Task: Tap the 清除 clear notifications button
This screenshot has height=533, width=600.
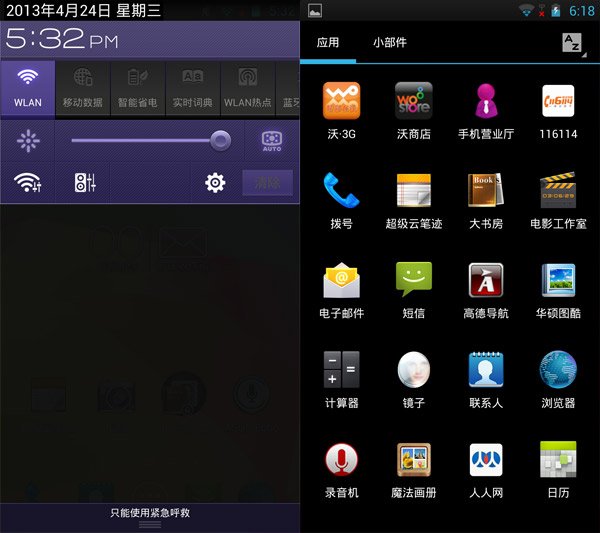Action: coord(268,183)
